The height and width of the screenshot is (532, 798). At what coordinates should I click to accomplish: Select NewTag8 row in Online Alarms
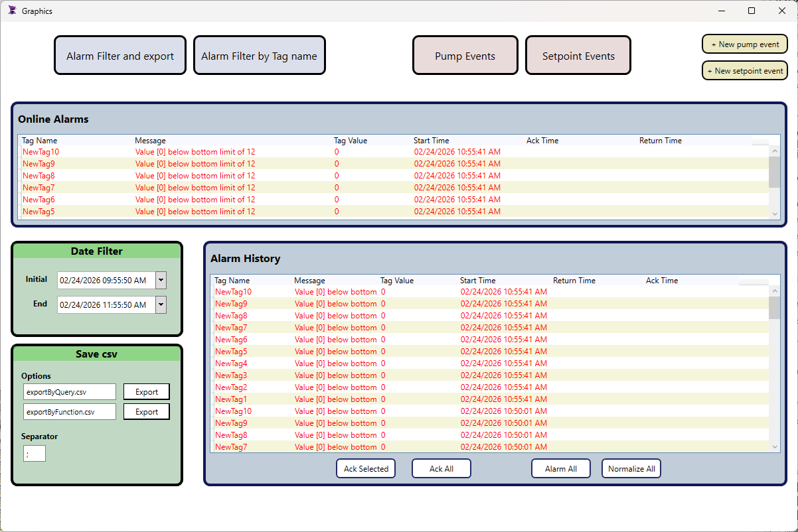click(394, 176)
